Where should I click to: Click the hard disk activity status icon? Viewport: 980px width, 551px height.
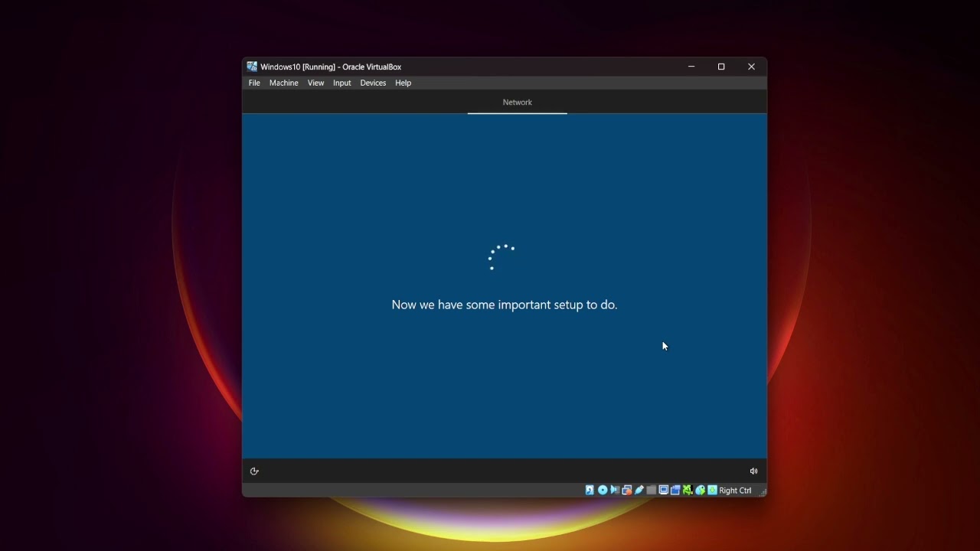(590, 491)
